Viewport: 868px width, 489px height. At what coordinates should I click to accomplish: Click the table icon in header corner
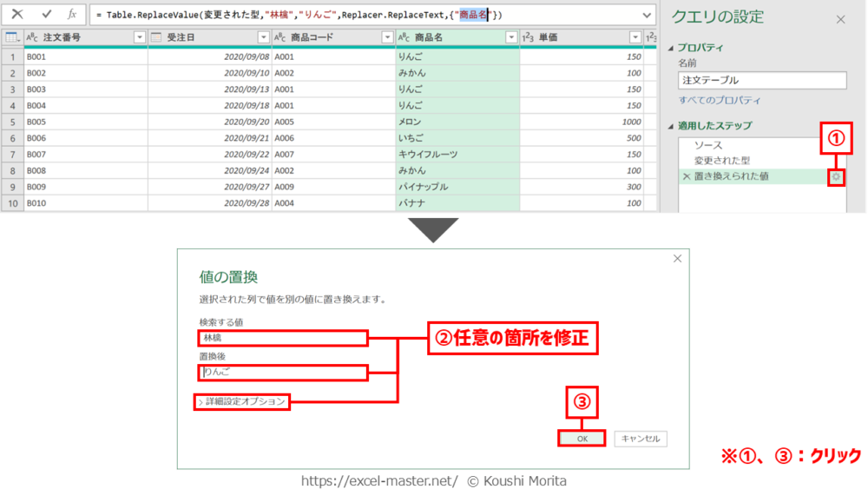point(12,37)
